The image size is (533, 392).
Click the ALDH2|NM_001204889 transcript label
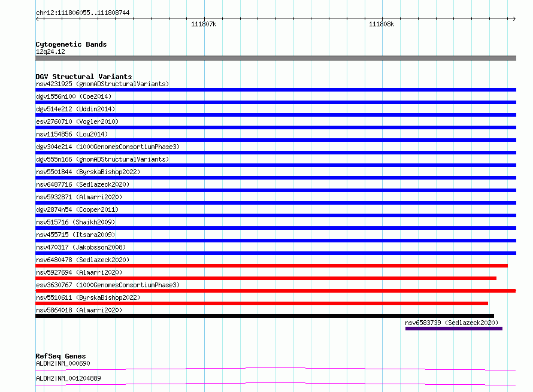click(68, 378)
